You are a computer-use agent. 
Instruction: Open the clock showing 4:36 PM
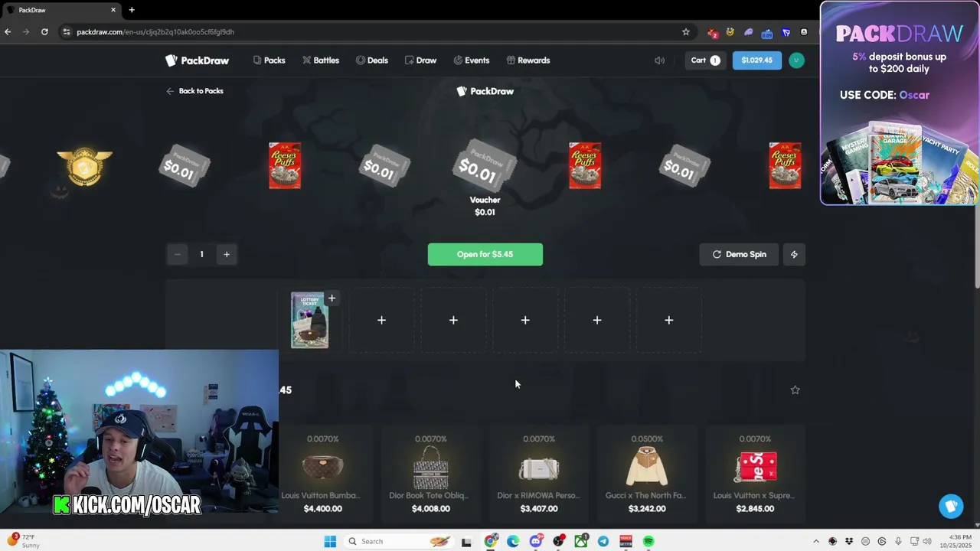(959, 541)
